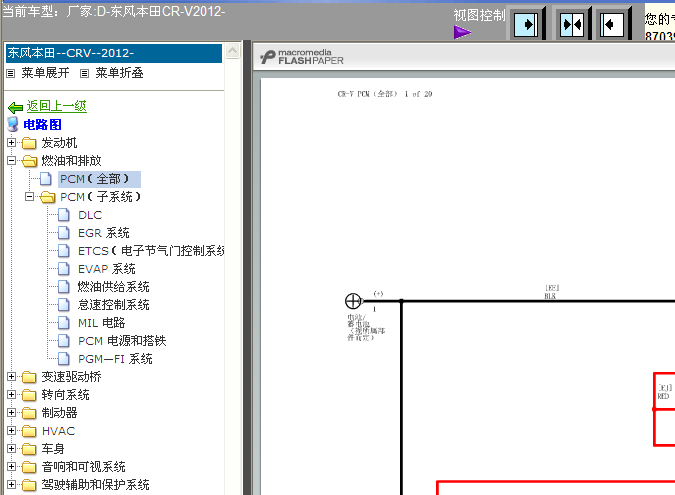Click the 菜单折叠 button
The width and height of the screenshot is (675, 495).
[119, 73]
